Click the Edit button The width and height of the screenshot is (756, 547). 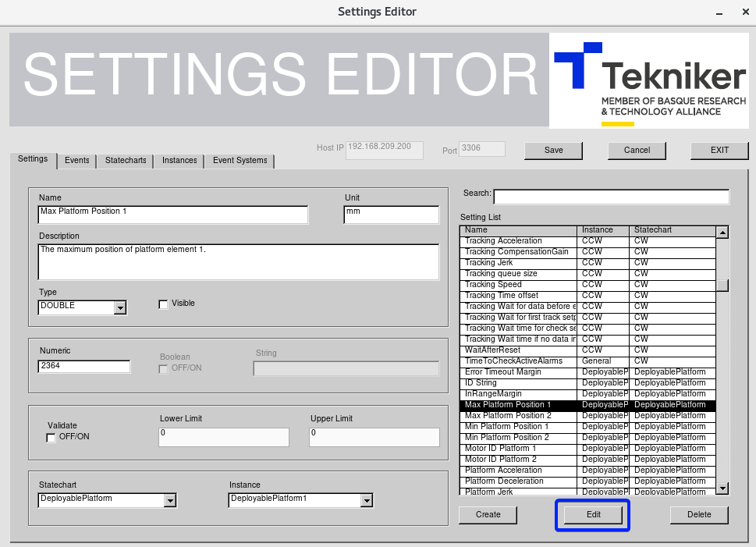point(593,515)
